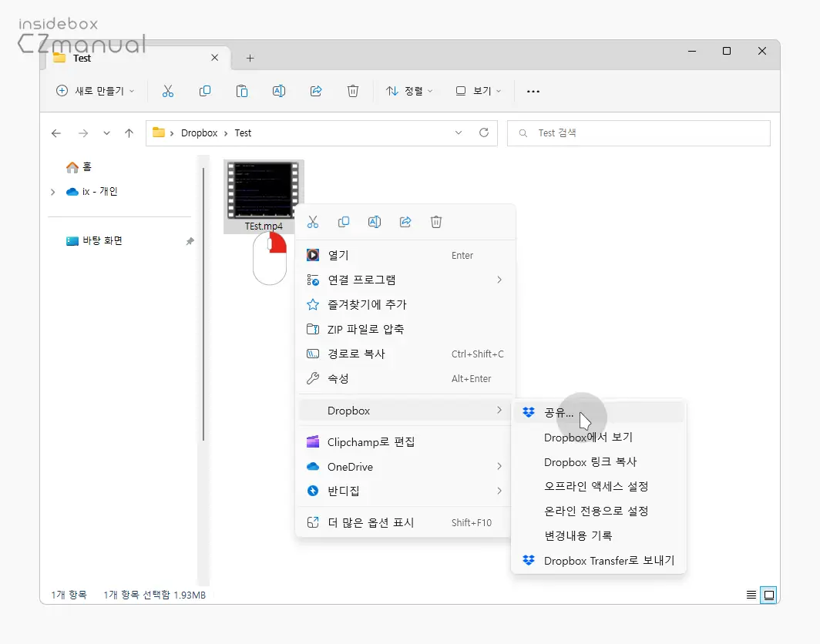
Task: Share the file via the context menu share icon
Action: pyautogui.click(x=405, y=222)
